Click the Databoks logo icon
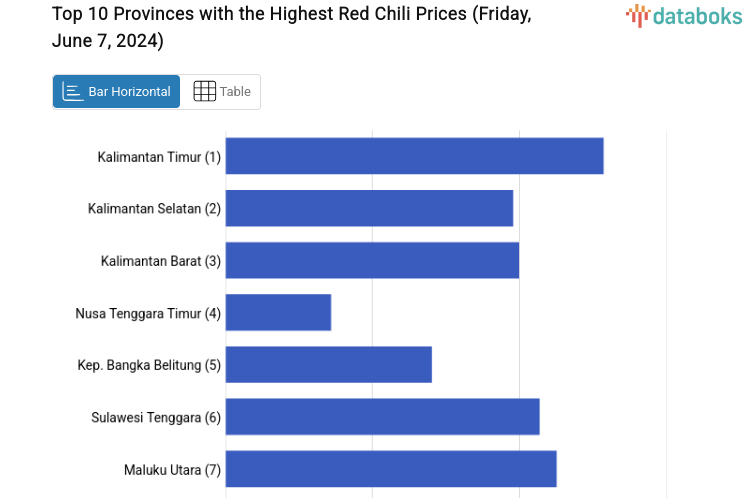Screen dimensions: 753x498 point(637,15)
